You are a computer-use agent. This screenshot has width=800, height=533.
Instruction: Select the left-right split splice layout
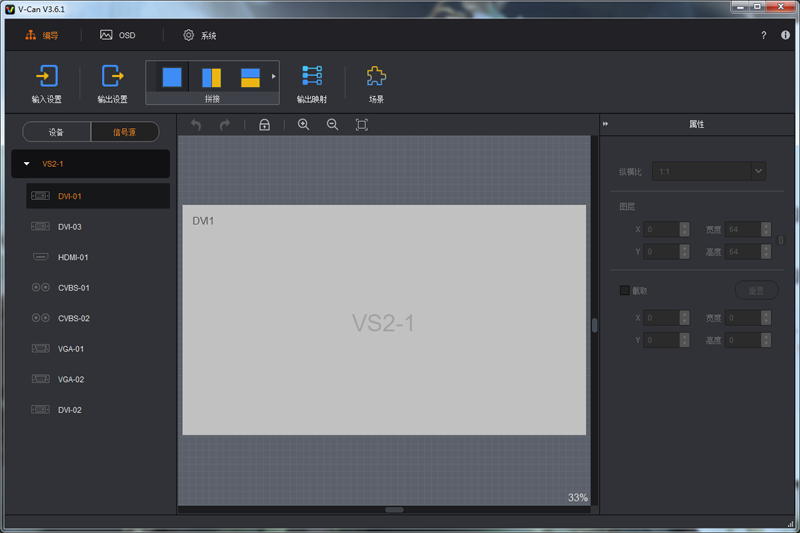211,77
